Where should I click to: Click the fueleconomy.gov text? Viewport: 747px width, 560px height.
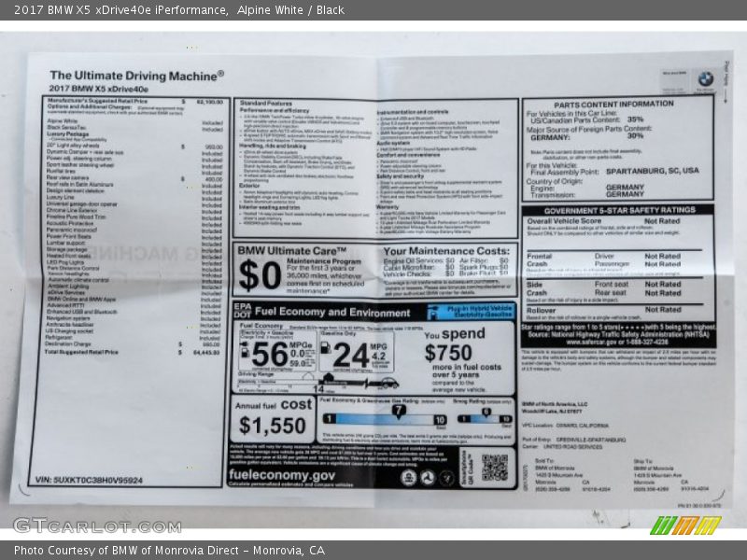284,474
